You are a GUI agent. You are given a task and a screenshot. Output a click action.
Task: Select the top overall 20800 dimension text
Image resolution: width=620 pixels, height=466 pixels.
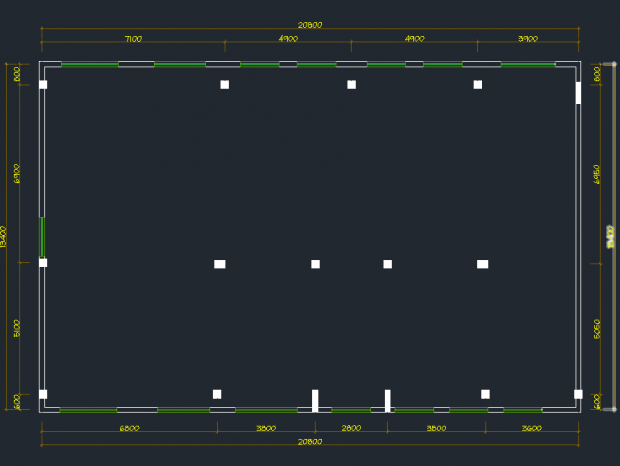click(x=310, y=25)
